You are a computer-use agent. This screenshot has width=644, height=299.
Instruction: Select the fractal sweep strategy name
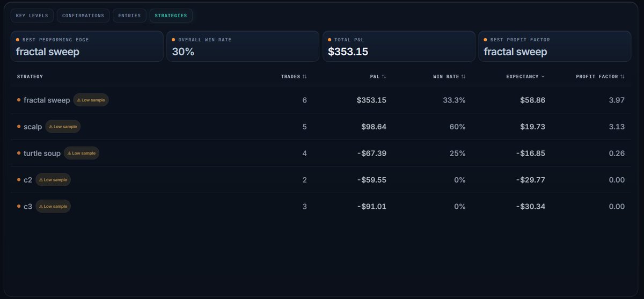click(x=47, y=100)
